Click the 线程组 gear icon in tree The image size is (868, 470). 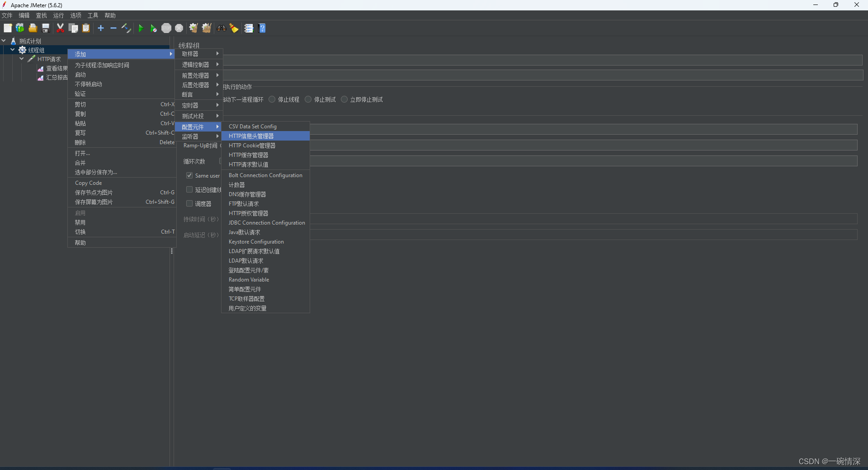coord(22,50)
